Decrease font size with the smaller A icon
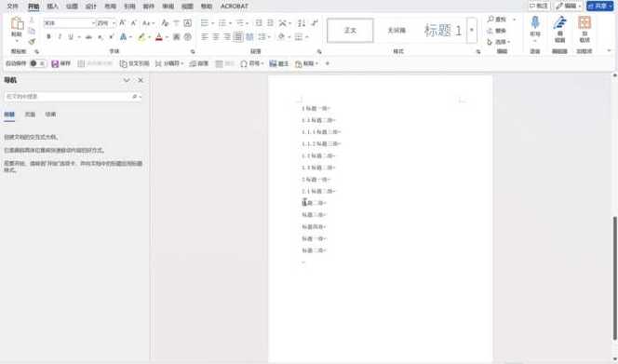618x364 pixels. coord(134,23)
